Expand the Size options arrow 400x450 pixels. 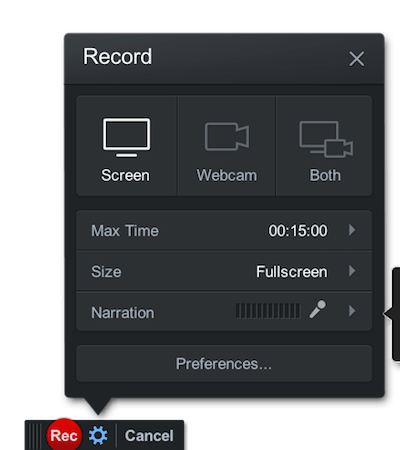(352, 271)
